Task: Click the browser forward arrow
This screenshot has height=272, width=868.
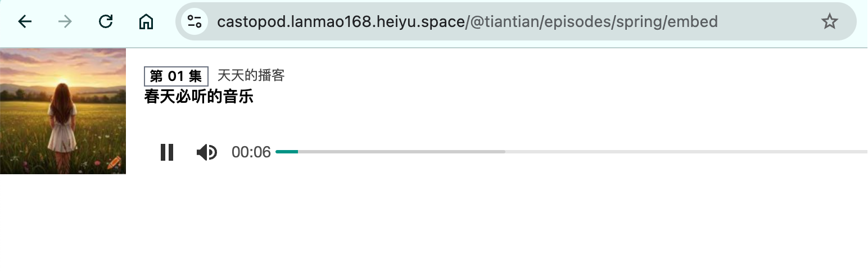Action: 65,22
